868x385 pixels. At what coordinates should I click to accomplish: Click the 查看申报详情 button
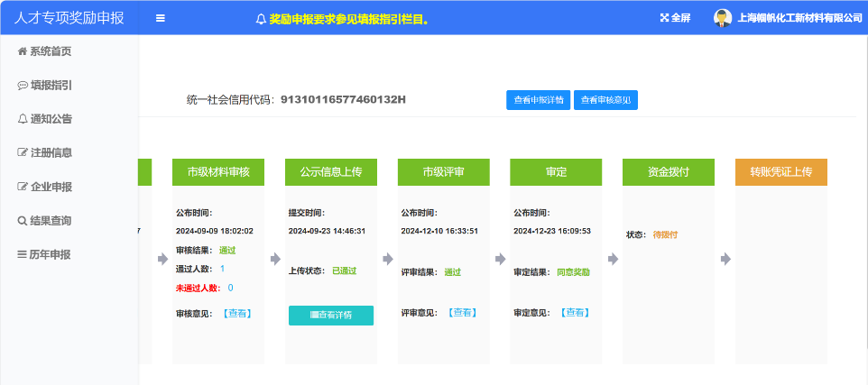(x=538, y=100)
